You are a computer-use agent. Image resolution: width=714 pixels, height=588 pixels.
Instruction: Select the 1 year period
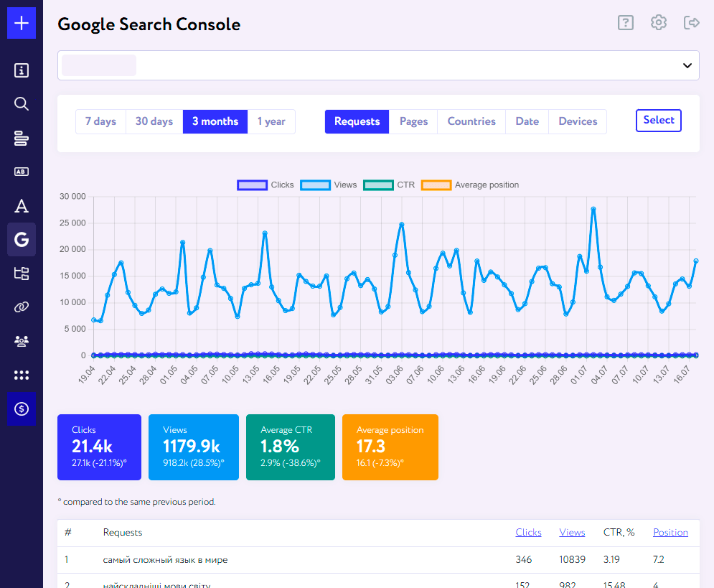271,121
